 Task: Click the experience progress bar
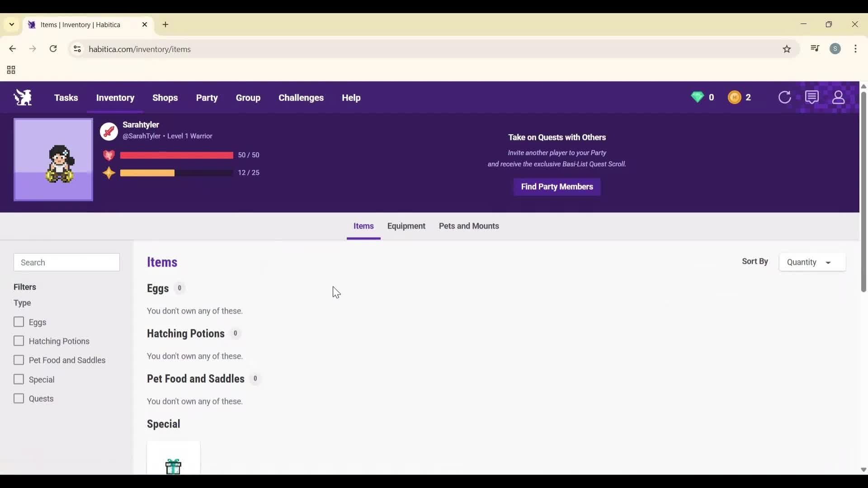point(175,173)
